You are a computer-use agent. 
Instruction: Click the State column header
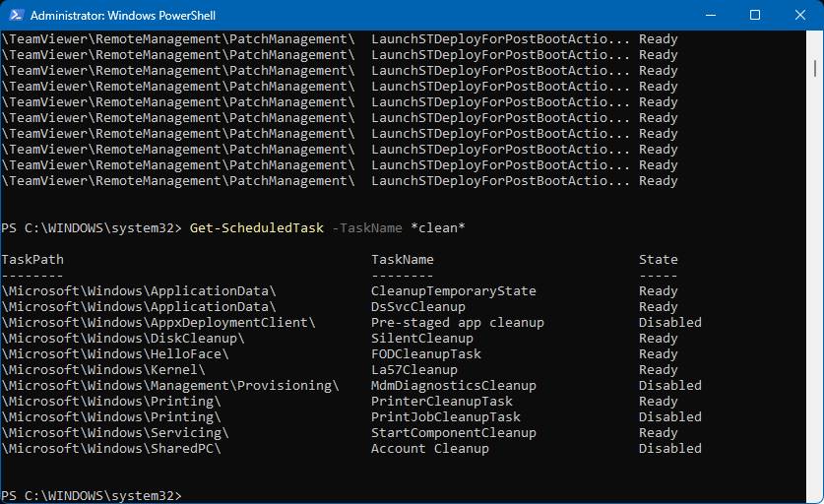coord(659,259)
